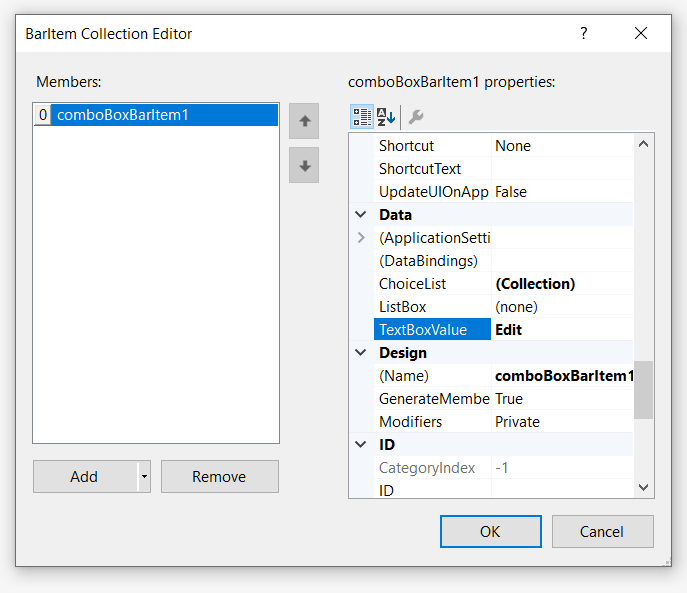Open the Property Pages wrench icon
Image resolution: width=687 pixels, height=593 pixels.
[416, 117]
